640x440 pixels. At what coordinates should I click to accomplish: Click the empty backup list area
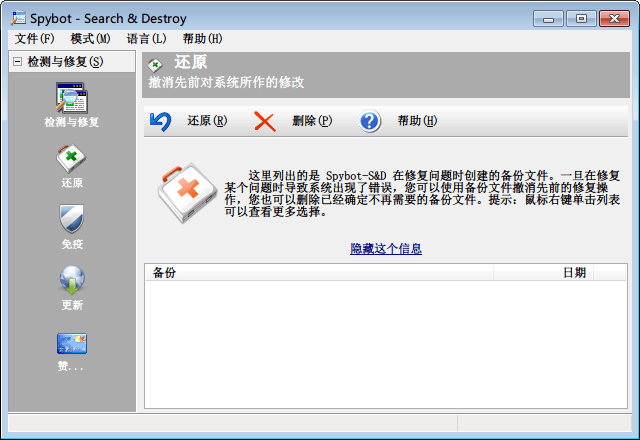pos(386,345)
